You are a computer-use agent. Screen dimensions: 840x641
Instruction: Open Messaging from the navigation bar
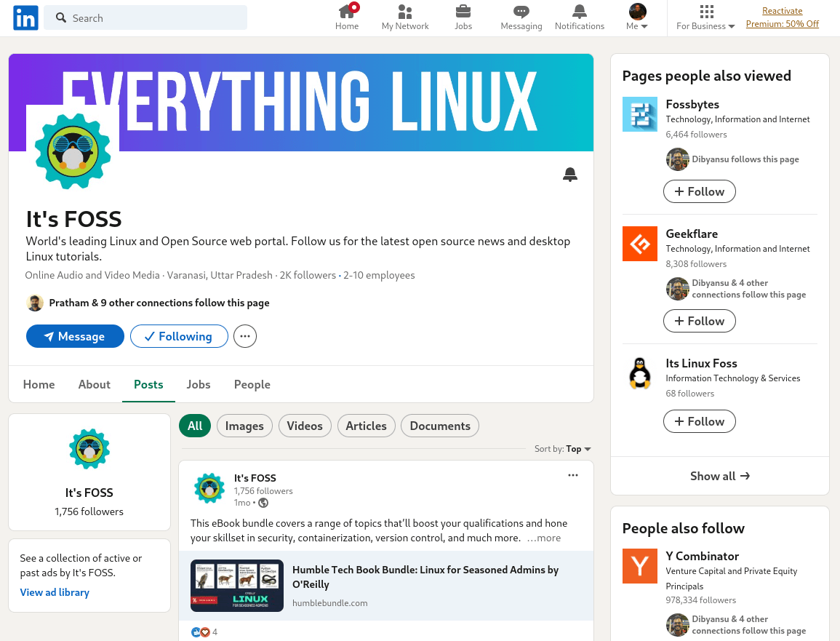coord(521,16)
